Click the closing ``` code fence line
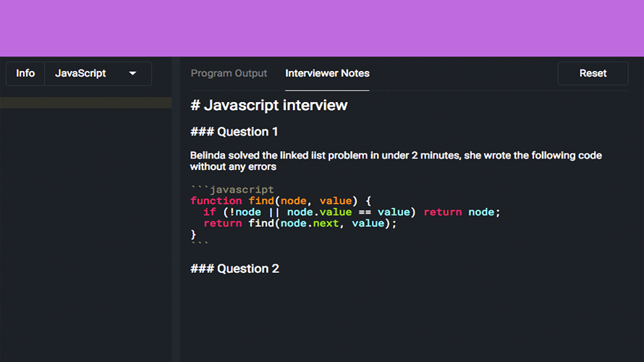 [199, 246]
